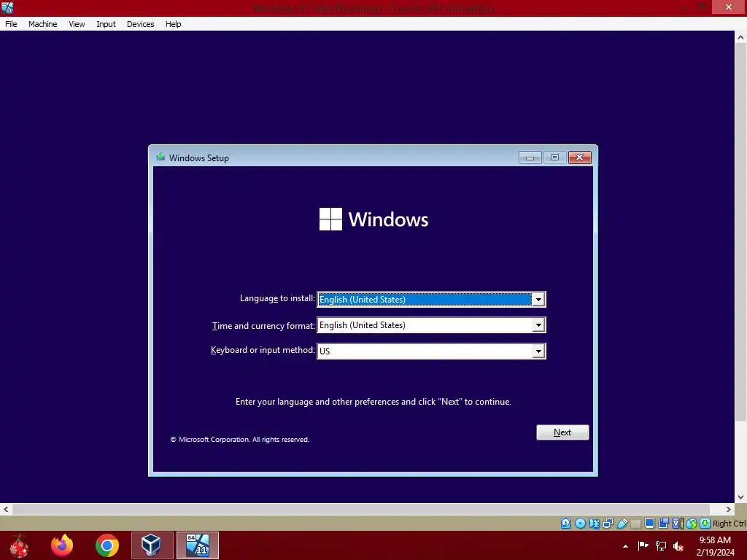Open the Machine menu
The height and width of the screenshot is (560, 747).
point(42,24)
